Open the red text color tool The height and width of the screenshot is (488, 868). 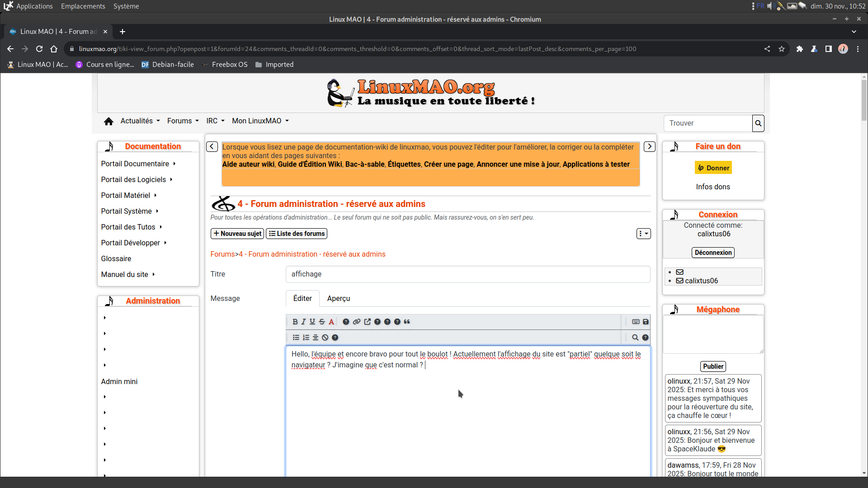[331, 322]
